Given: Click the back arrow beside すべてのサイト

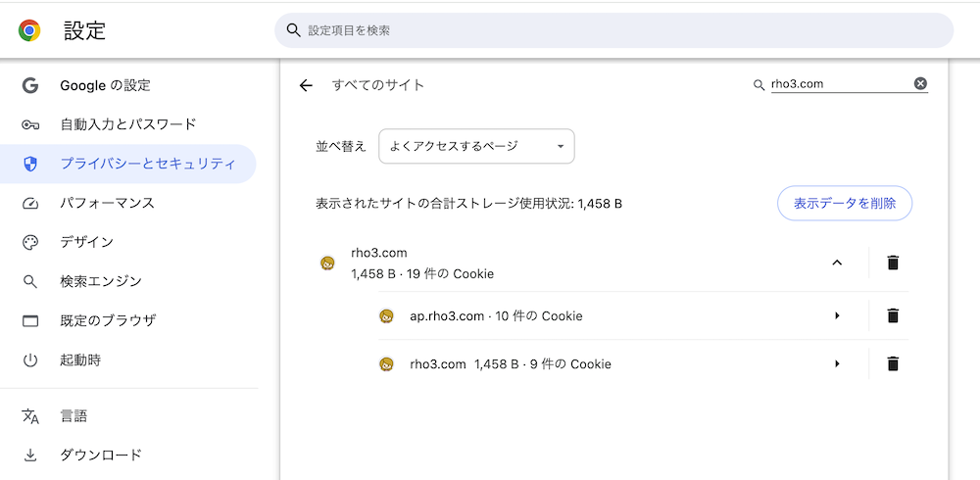Looking at the screenshot, I should point(306,85).
